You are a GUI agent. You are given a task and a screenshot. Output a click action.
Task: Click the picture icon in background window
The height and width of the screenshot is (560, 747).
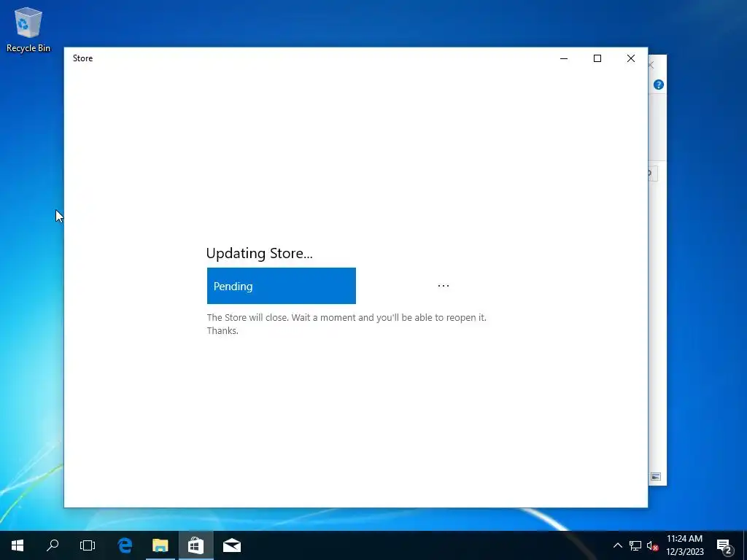[656, 477]
